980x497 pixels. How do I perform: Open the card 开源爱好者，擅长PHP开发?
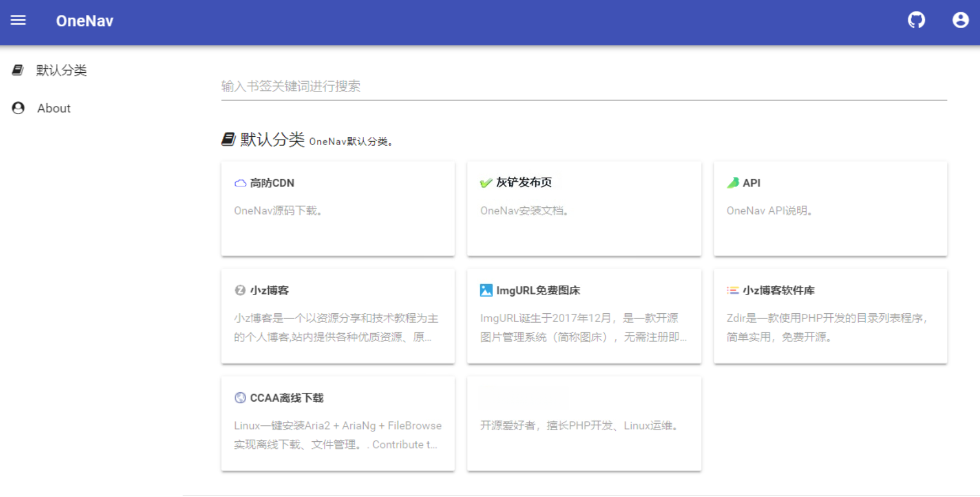pos(584,424)
